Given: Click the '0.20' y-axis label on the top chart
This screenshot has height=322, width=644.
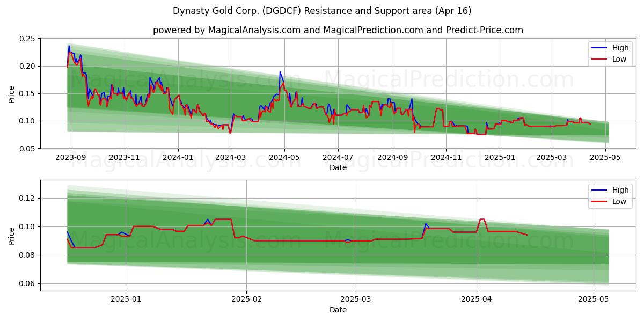Looking at the screenshot, I should click(27, 67).
